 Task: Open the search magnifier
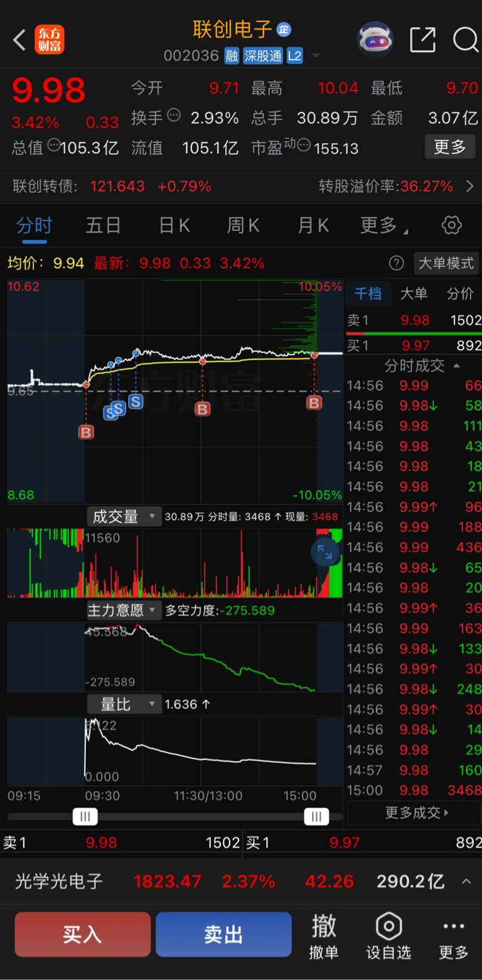[x=465, y=40]
